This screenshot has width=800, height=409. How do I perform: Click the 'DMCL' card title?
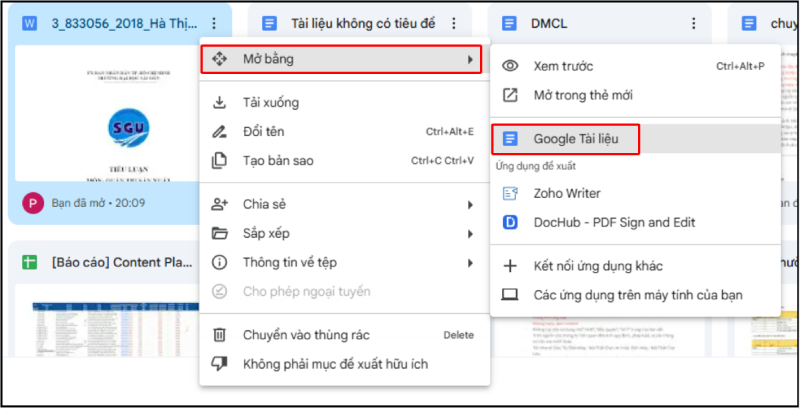point(548,23)
